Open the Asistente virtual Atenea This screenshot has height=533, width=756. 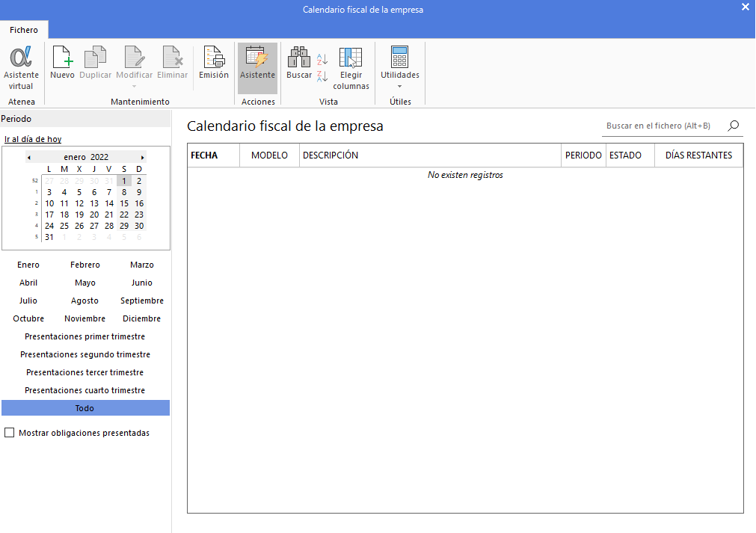[21, 68]
